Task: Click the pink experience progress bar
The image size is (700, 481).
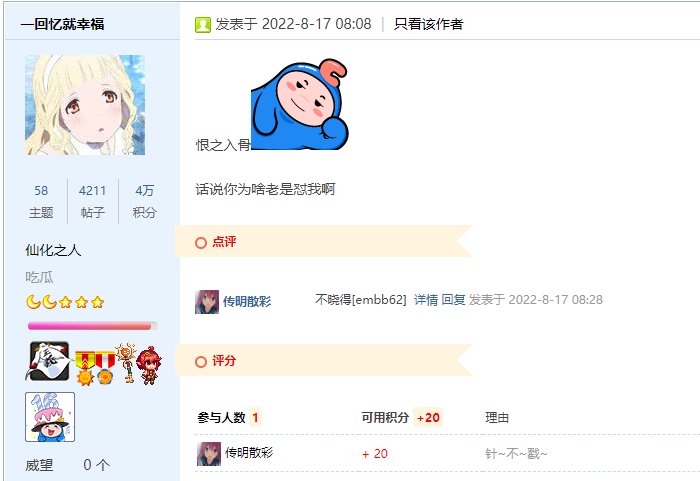Action: point(92,326)
